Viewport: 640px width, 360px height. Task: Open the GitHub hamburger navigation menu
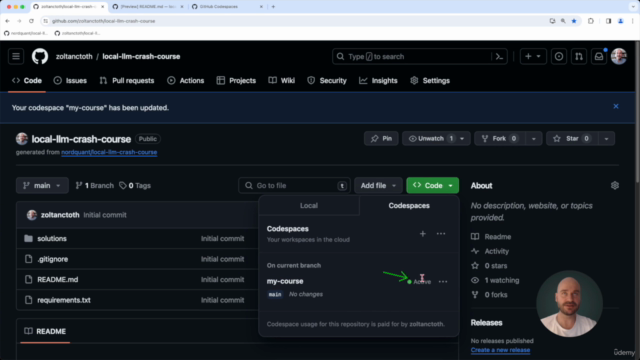[16, 56]
